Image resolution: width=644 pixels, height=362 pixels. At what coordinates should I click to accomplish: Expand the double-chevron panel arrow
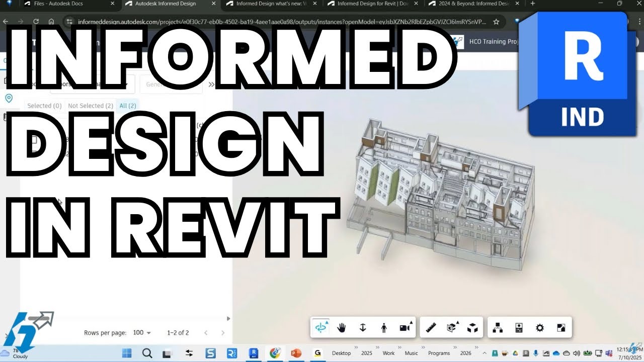[x=211, y=84]
